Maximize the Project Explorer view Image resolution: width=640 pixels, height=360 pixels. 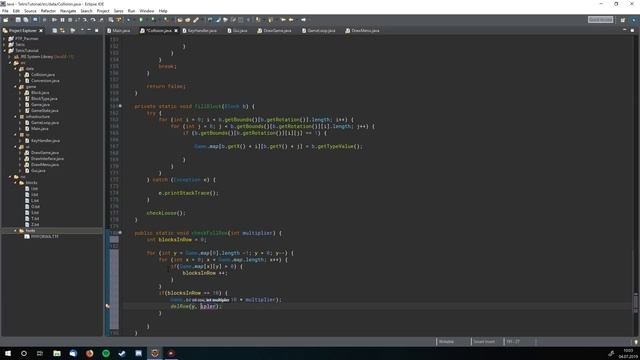97,31
